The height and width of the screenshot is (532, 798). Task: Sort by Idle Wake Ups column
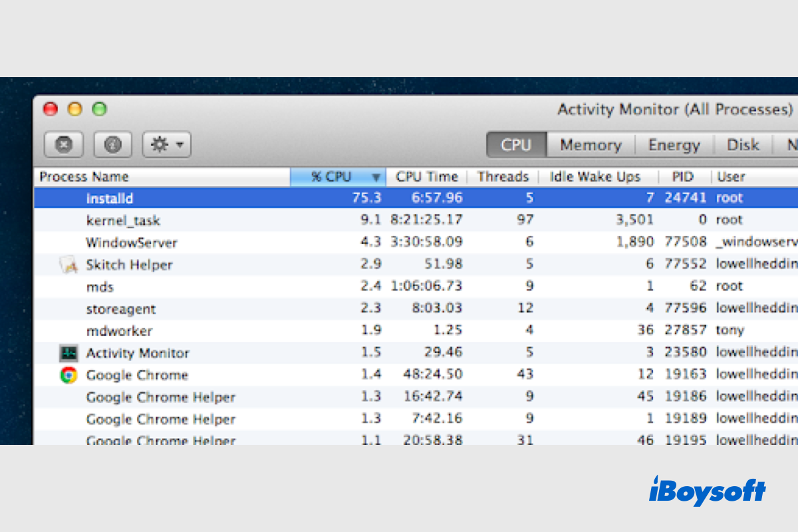tap(595, 177)
